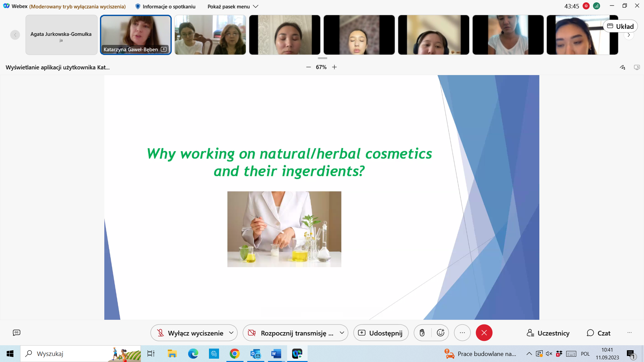The width and height of the screenshot is (644, 362).
Task: Select the last video thumbnail before Układ
Action: (x=582, y=35)
